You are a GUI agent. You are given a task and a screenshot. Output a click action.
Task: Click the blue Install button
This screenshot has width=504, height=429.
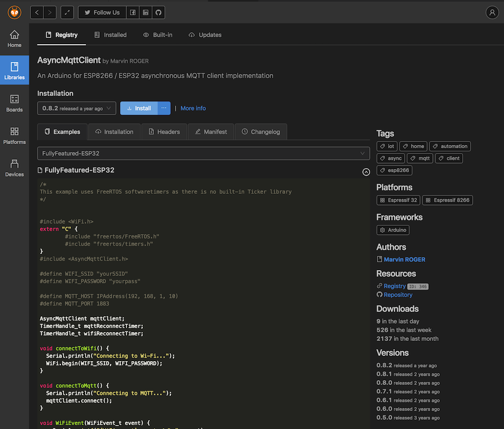139,108
